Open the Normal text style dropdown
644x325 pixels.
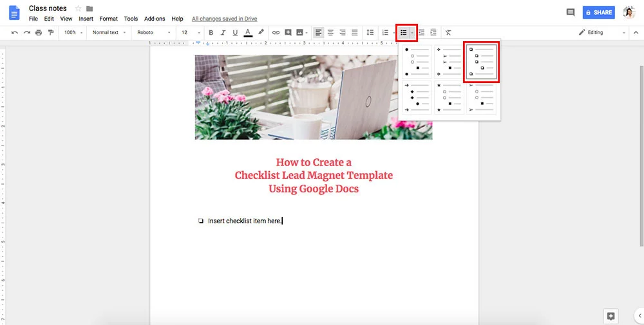click(109, 32)
